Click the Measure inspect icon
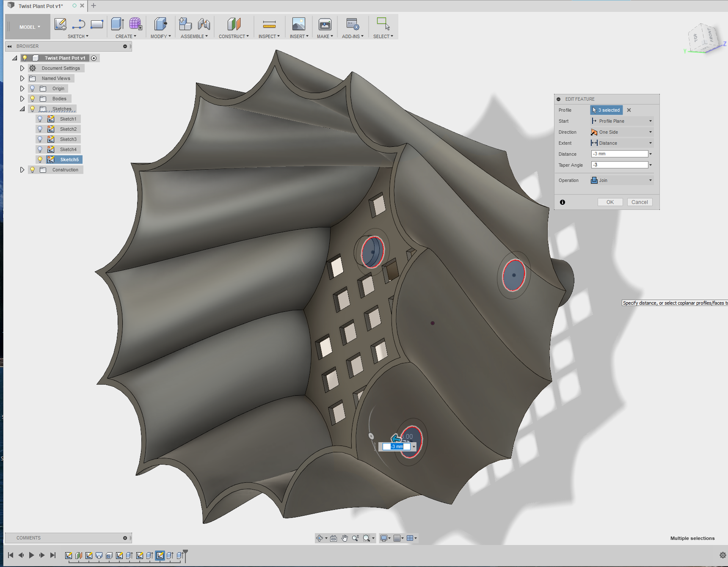 269,24
